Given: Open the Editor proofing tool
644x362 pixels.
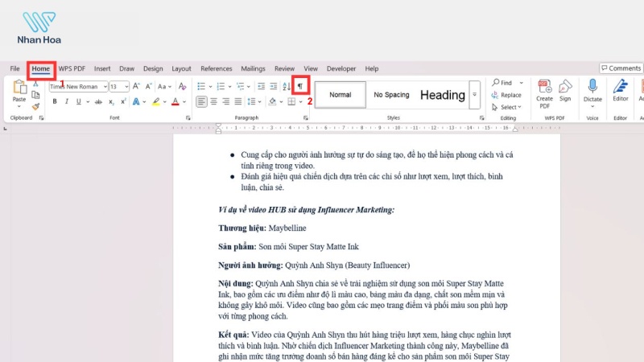Looking at the screenshot, I should [x=620, y=91].
